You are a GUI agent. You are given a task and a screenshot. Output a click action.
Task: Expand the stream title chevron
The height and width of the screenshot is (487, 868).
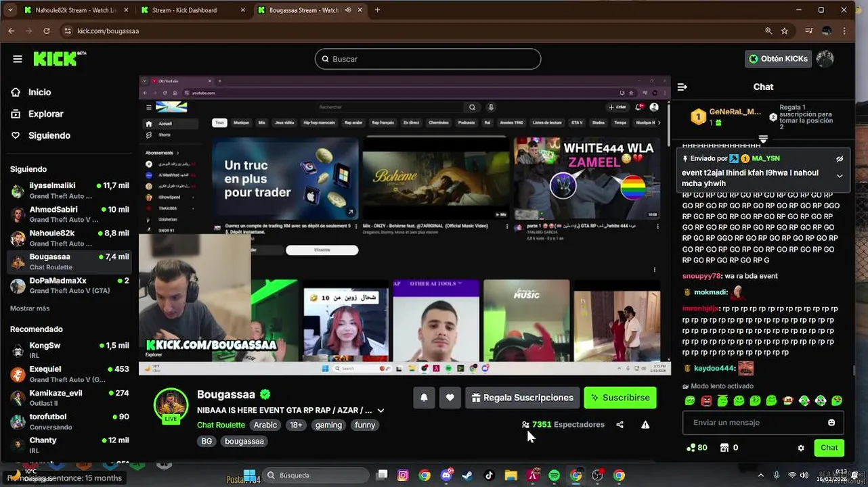point(381,411)
